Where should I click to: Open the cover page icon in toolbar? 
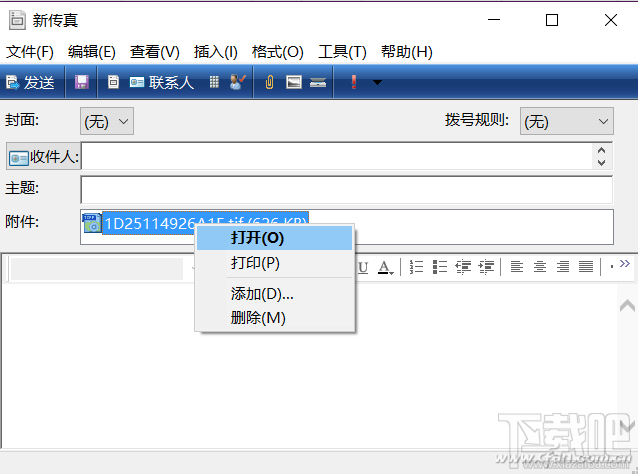(x=113, y=82)
